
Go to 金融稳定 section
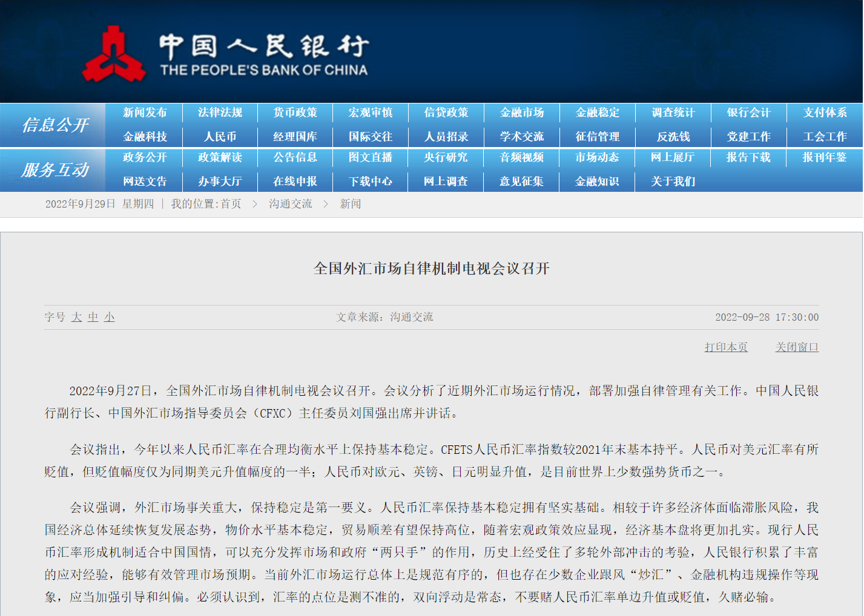(x=598, y=113)
